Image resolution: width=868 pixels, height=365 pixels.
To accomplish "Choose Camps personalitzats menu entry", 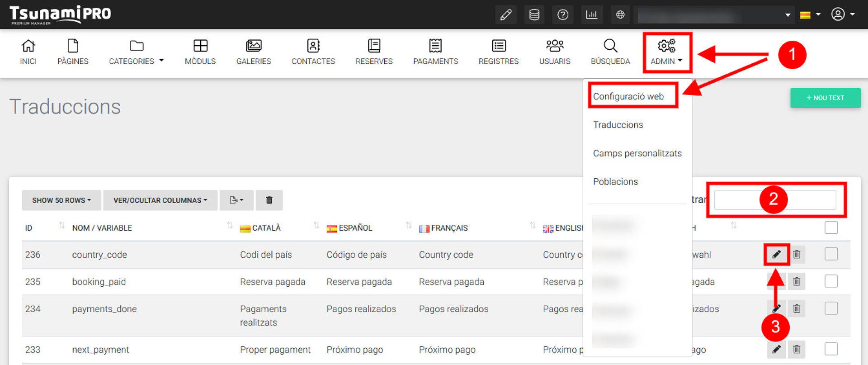I will click(637, 153).
